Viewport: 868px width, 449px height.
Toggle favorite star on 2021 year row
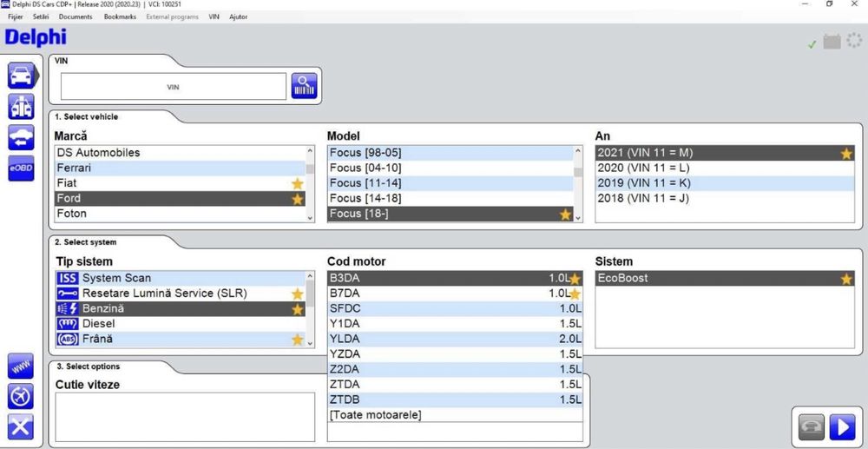click(846, 154)
